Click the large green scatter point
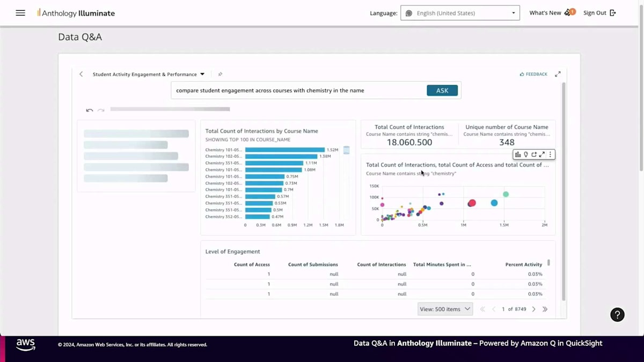 tap(506, 194)
